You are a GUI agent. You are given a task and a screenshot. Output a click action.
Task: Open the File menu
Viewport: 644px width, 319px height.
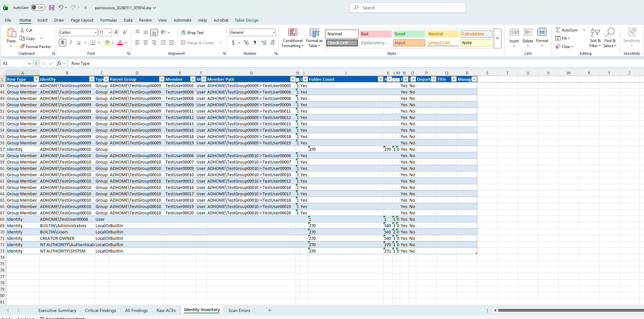click(8, 20)
